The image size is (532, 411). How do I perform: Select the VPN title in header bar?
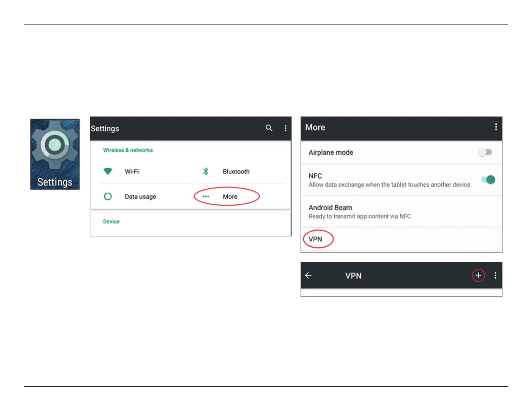(353, 276)
